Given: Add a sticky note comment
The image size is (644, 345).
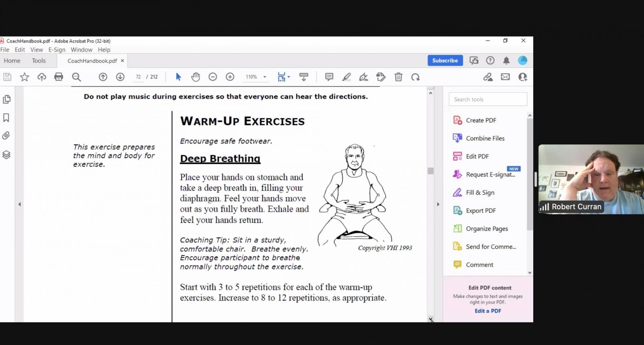Looking at the screenshot, I should (329, 77).
